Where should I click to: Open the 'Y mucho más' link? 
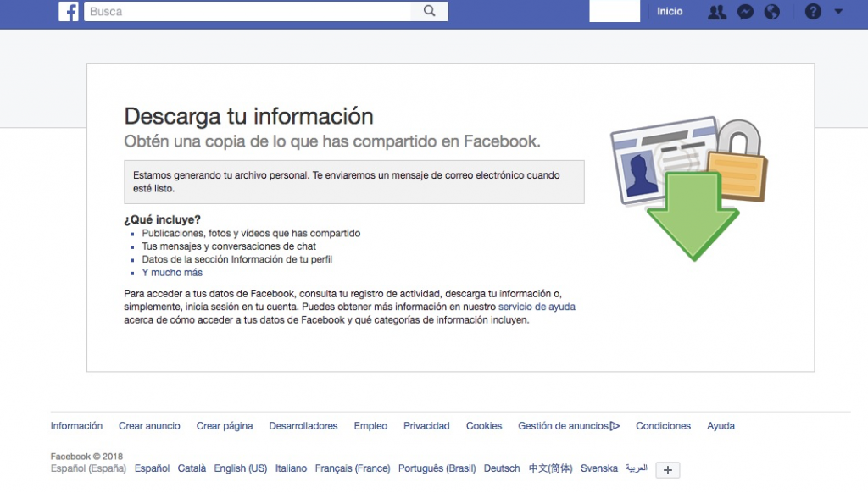point(172,272)
